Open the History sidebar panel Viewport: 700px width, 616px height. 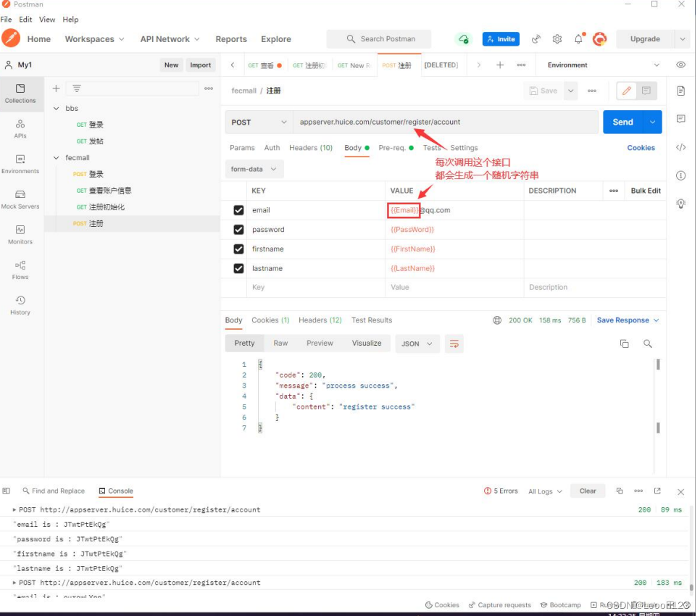coord(20,305)
